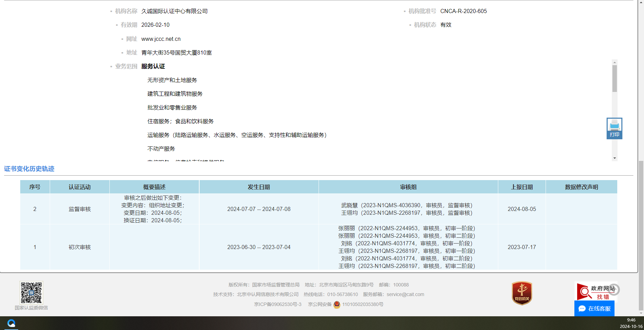Click the approval number CNCA-R-2020-605
The image size is (644, 330).
[x=464, y=11]
